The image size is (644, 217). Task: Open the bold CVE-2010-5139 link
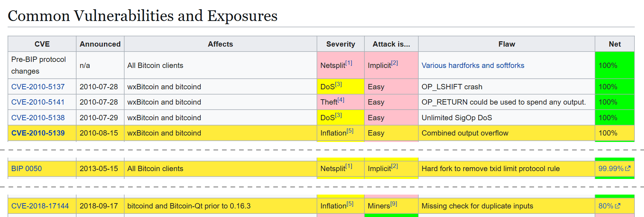[x=38, y=133]
